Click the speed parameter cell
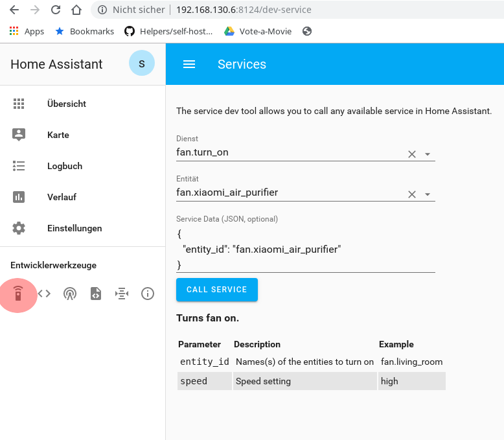 [x=205, y=381]
